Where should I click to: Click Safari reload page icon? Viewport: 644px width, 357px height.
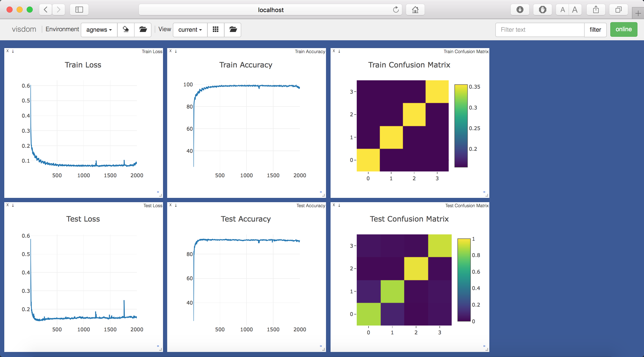(x=396, y=10)
